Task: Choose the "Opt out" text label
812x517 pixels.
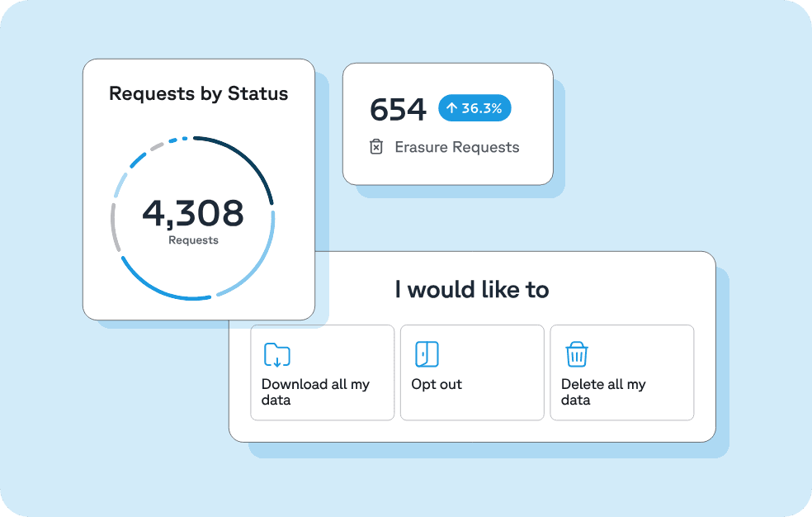Action: 437,384
